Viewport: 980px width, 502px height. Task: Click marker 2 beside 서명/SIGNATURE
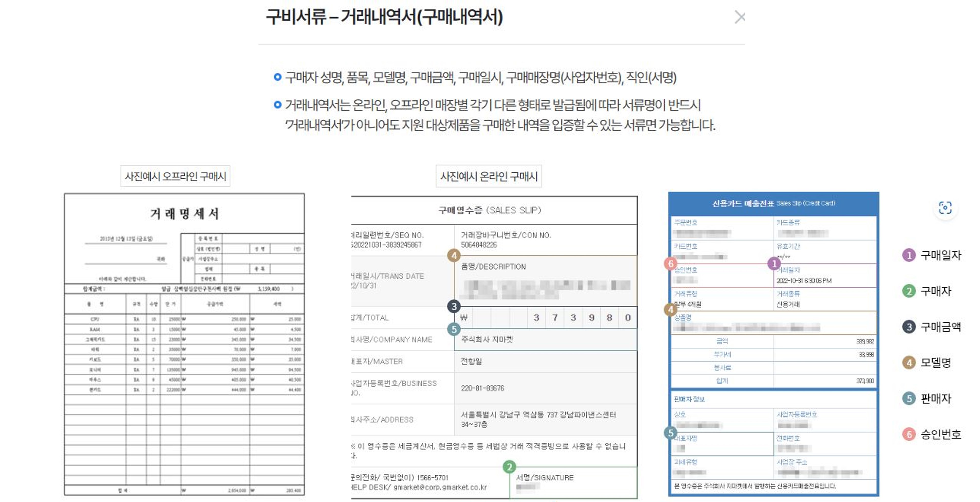click(x=509, y=467)
